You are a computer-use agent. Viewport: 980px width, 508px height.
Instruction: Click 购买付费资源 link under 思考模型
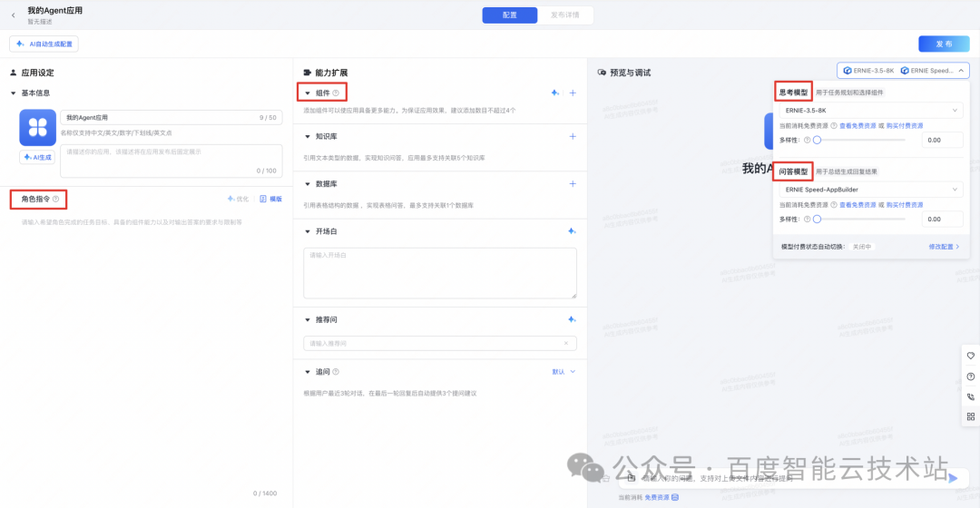tap(905, 125)
